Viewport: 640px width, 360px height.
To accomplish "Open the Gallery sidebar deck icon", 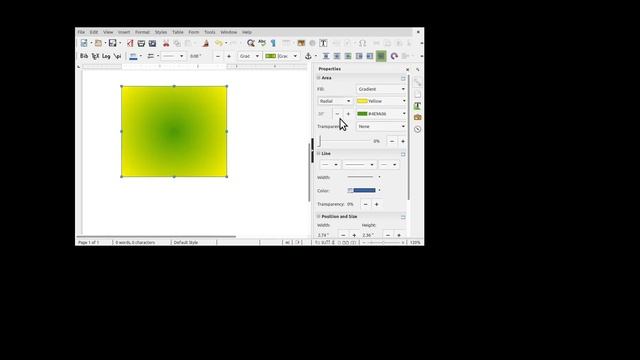I will click(417, 118).
